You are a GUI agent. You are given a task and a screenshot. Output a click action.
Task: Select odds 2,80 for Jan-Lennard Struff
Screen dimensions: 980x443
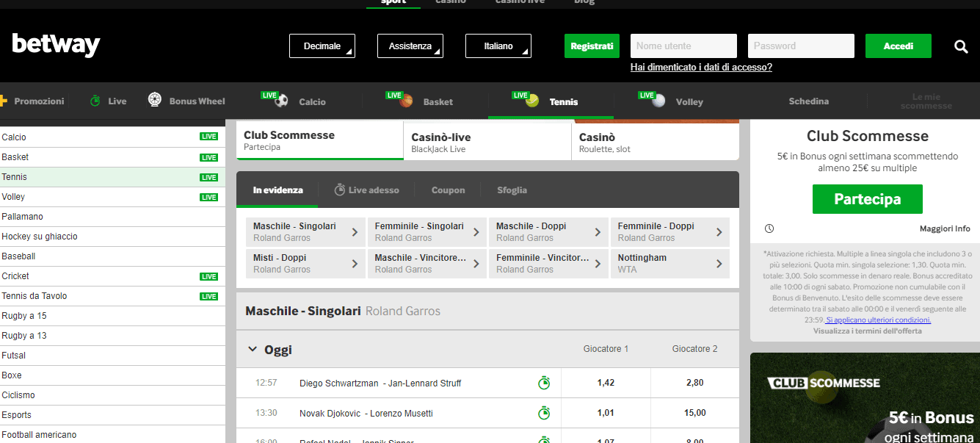coord(694,383)
